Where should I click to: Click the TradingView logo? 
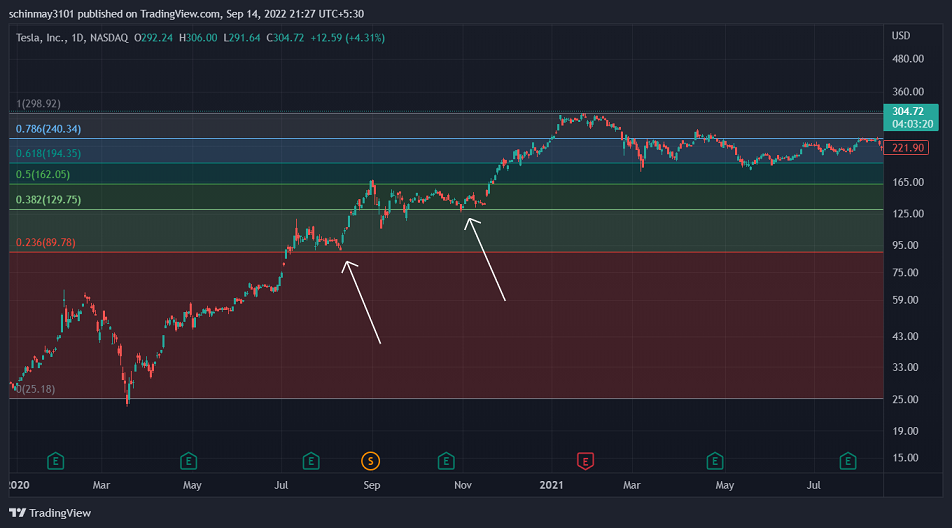[50, 513]
